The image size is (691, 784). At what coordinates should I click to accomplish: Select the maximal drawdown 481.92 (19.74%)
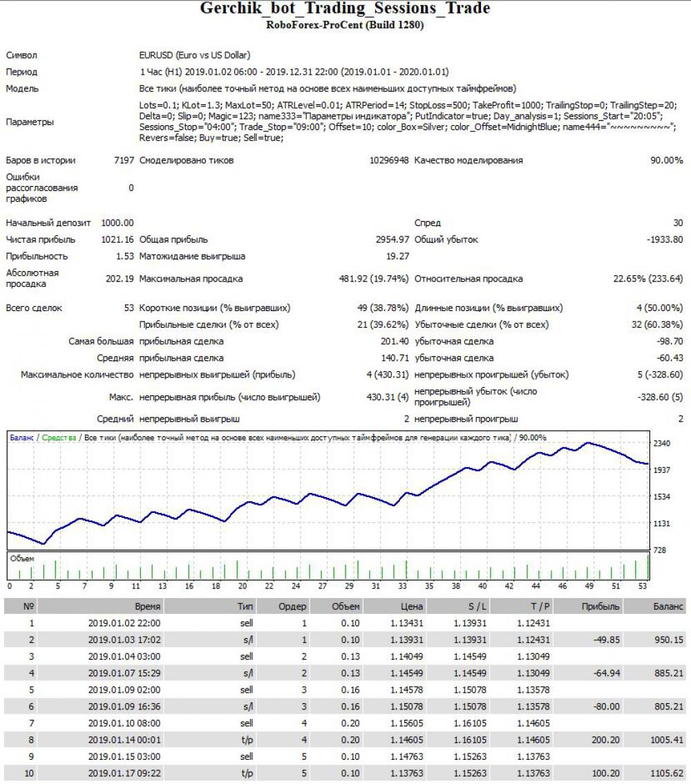[374, 279]
